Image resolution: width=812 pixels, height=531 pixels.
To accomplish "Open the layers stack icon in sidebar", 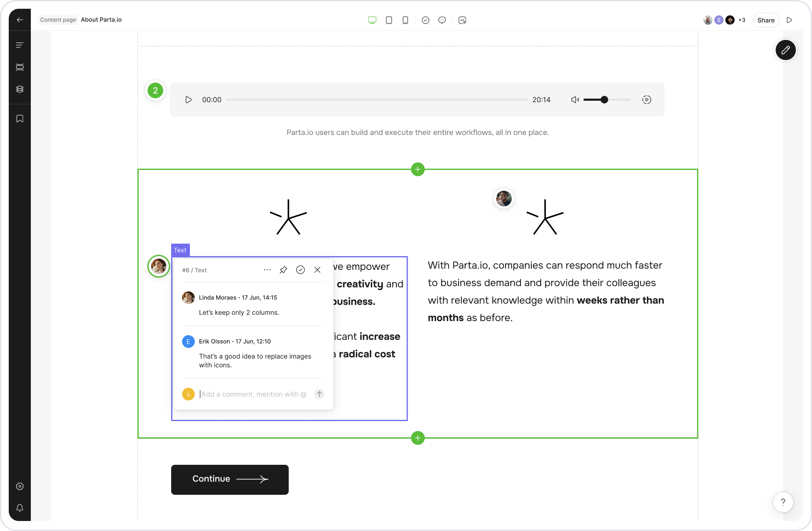I will click(x=20, y=89).
